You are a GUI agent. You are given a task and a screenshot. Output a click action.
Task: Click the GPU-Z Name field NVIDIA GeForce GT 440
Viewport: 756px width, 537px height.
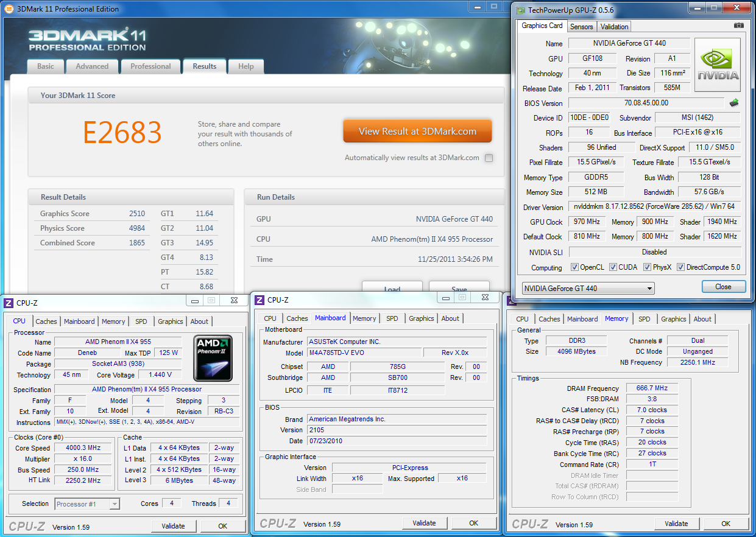[629, 43]
